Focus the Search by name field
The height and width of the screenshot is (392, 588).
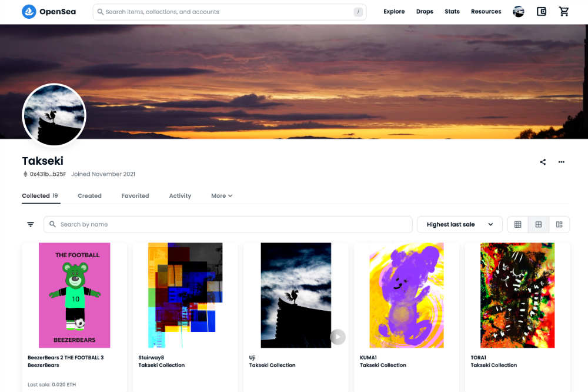coord(228,224)
